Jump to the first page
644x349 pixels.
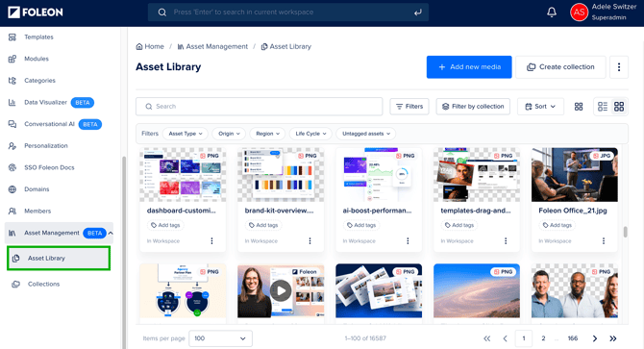tap(486, 338)
